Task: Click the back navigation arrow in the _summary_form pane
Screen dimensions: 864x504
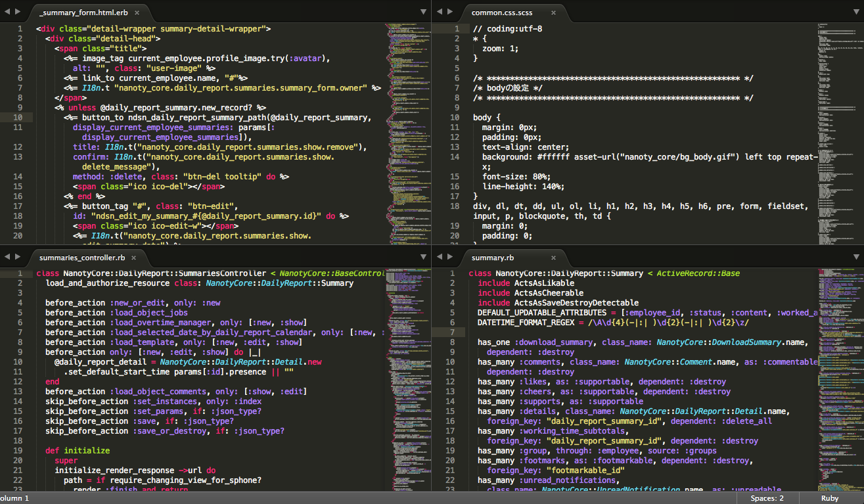Action: coord(7,11)
